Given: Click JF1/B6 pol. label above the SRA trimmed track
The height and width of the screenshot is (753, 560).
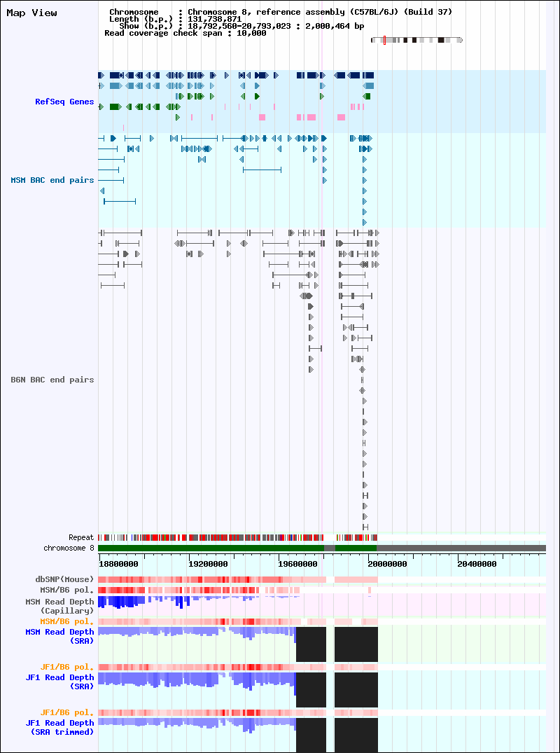Looking at the screenshot, I should (x=67, y=712).
